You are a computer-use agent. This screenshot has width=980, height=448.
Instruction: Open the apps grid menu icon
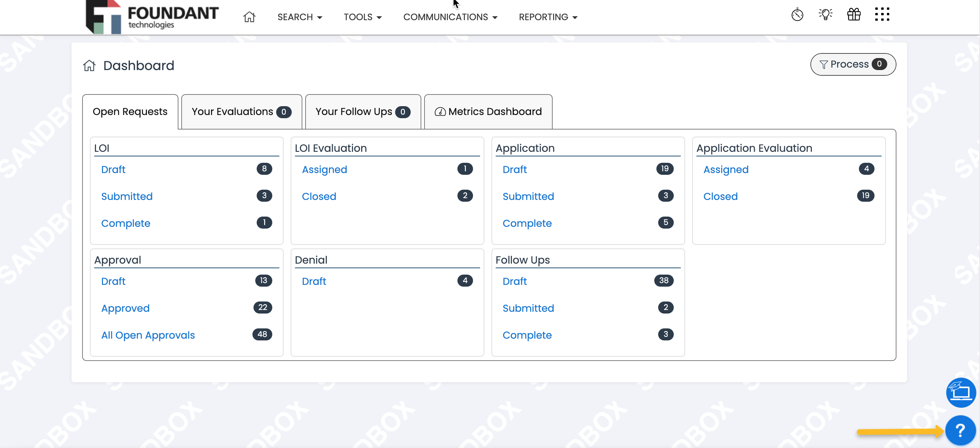click(882, 15)
